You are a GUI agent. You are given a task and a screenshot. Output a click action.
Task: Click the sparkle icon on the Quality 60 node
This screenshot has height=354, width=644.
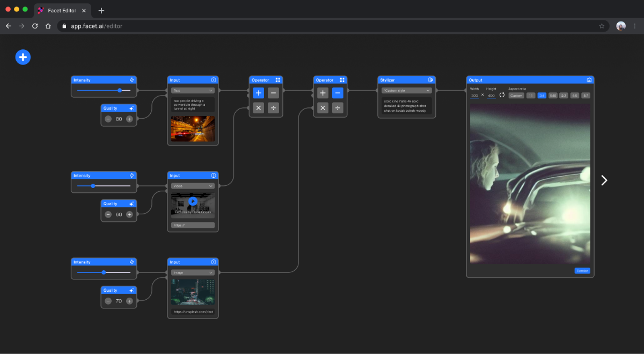pyautogui.click(x=131, y=204)
